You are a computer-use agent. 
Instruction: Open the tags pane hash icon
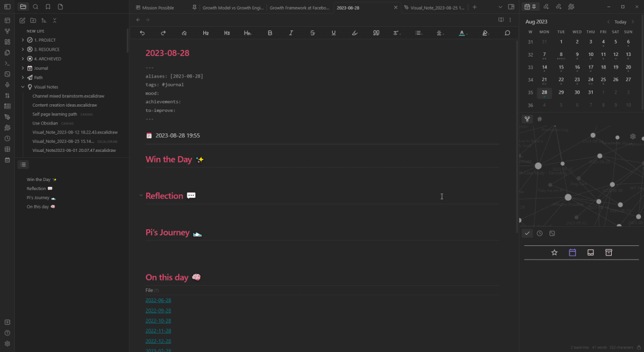(540, 119)
